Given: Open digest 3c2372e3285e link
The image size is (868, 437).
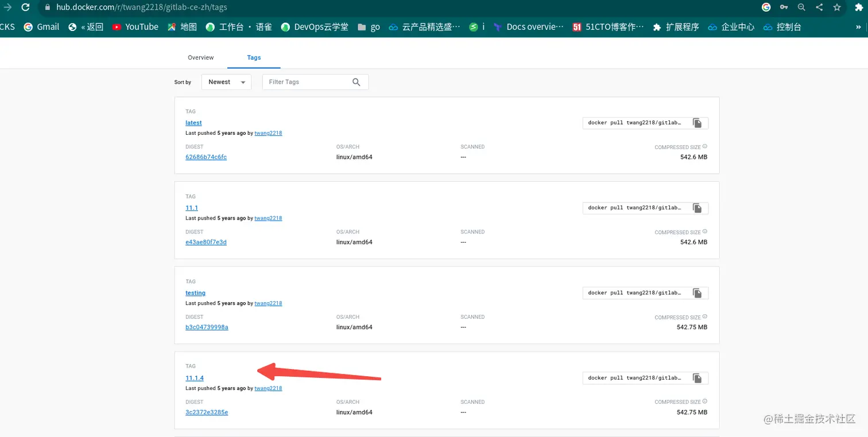Looking at the screenshot, I should click(x=207, y=412).
